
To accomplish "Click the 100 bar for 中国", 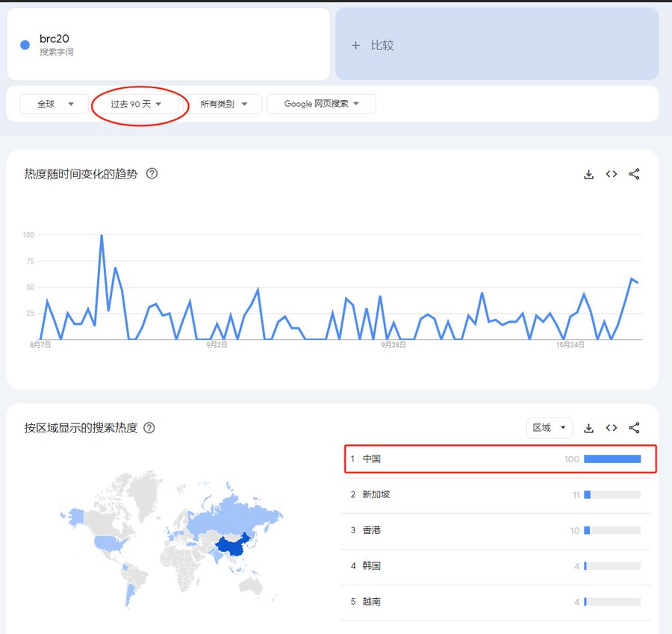I will tap(612, 459).
